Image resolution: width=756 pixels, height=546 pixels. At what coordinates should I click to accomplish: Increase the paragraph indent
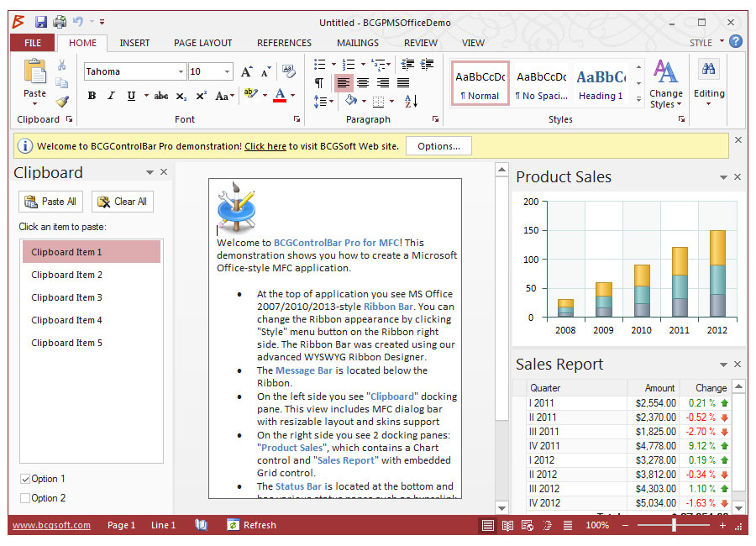428,64
